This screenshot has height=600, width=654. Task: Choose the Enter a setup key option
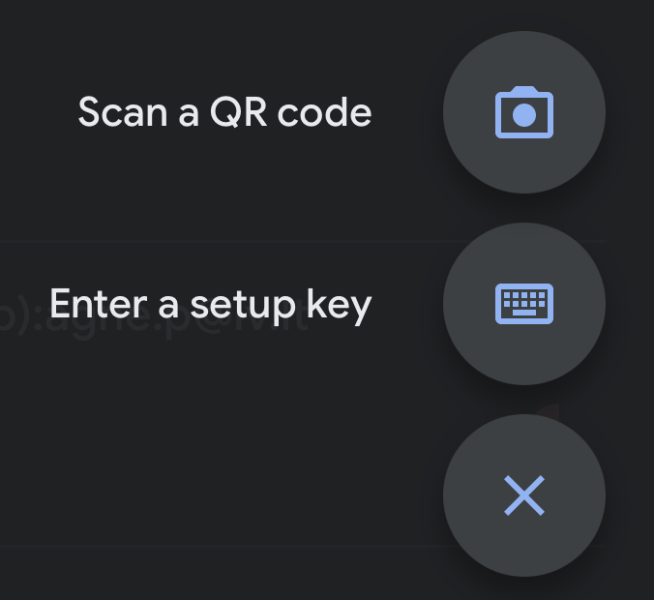(x=210, y=303)
